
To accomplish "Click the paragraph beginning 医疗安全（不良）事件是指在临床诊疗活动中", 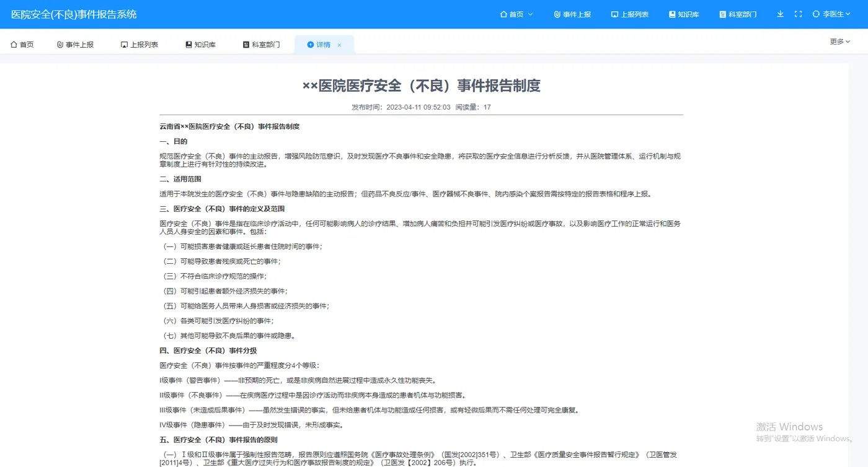I will coord(420,227).
